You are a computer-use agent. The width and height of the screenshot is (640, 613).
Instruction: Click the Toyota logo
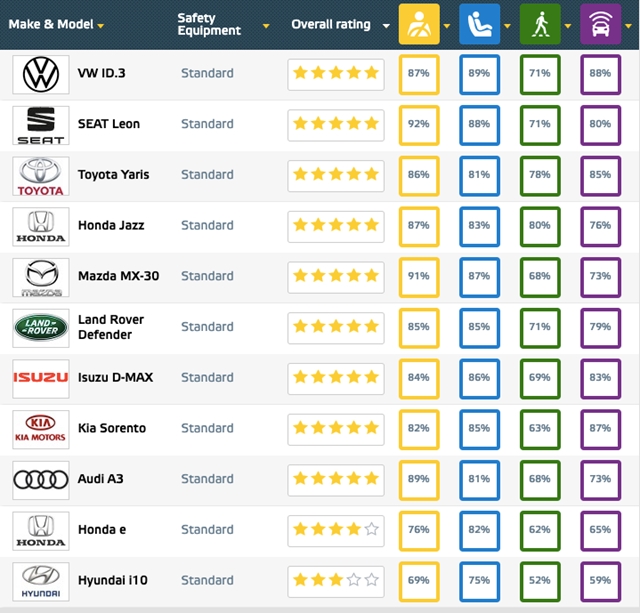click(41, 175)
